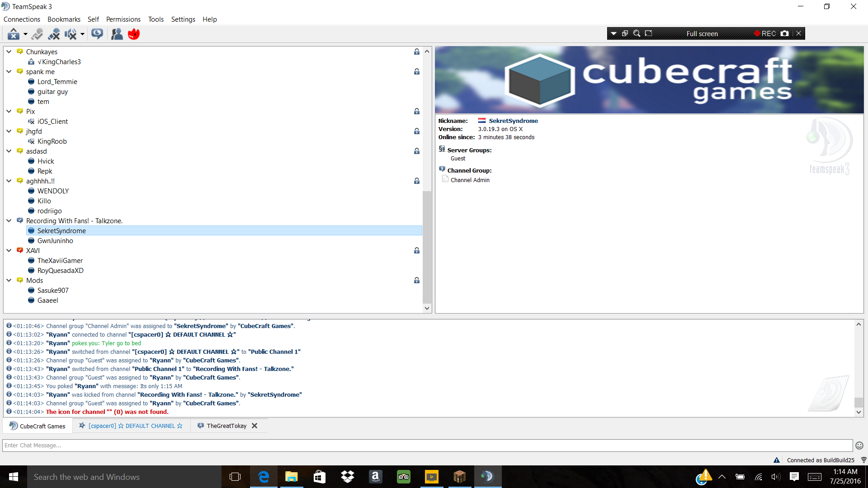Select user Lord_Temmie
Screen dimensions: 868x488
click(57, 82)
